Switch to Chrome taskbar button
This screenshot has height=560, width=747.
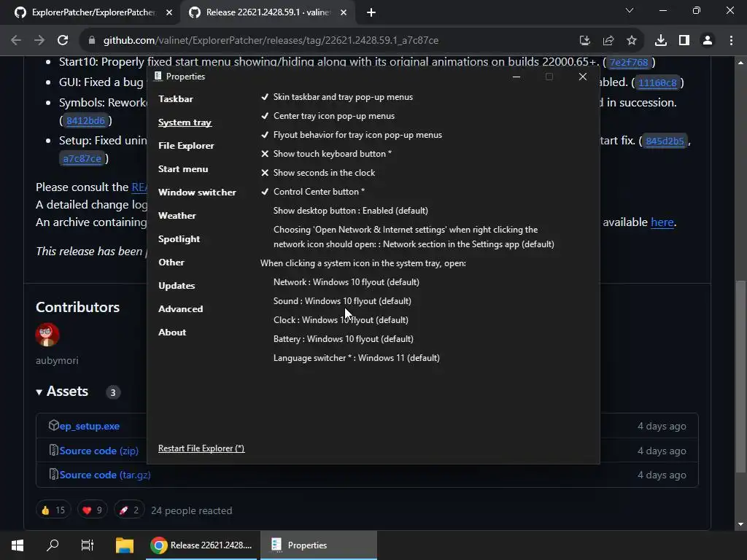pos(202,545)
